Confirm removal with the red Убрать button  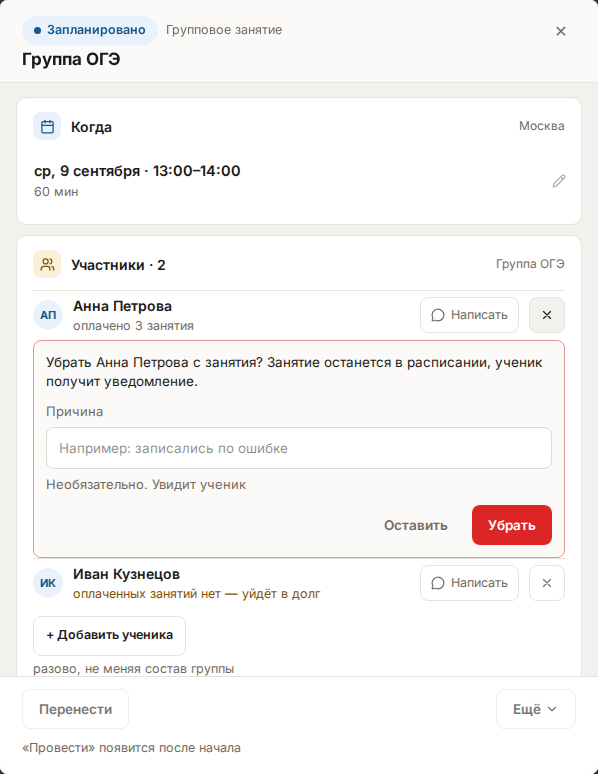coord(512,525)
